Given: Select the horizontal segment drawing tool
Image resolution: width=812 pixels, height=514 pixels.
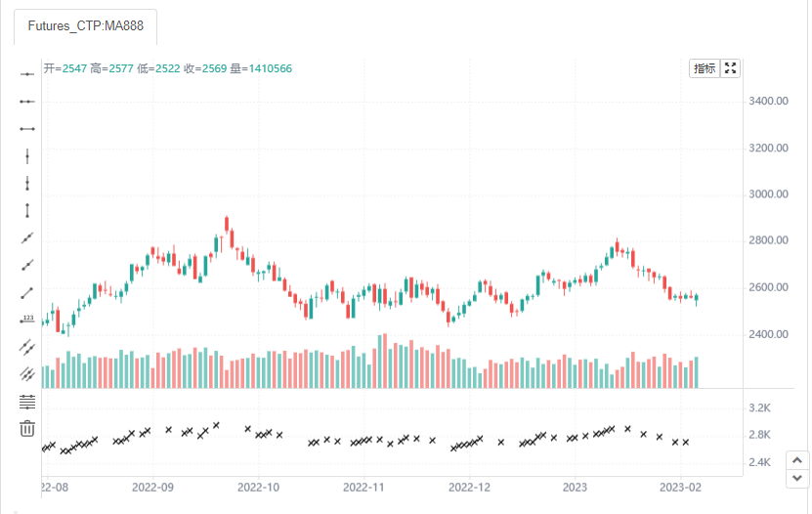Looking at the screenshot, I should [27, 129].
